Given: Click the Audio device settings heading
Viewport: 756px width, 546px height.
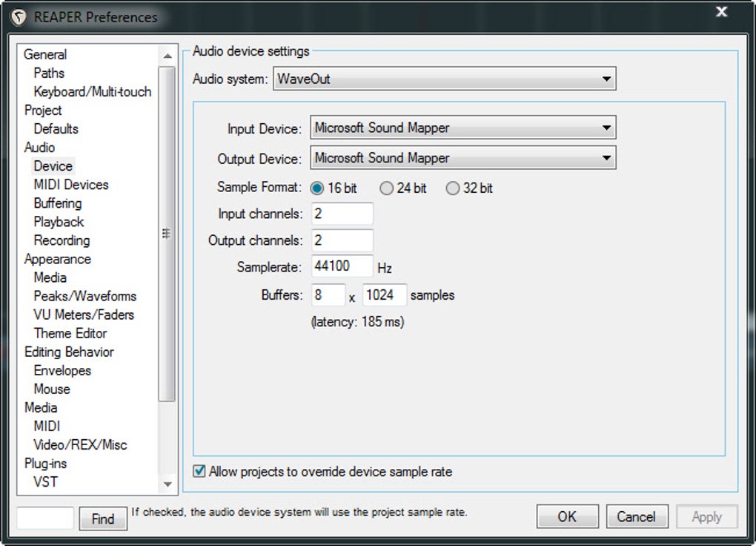Looking at the screenshot, I should point(251,51).
